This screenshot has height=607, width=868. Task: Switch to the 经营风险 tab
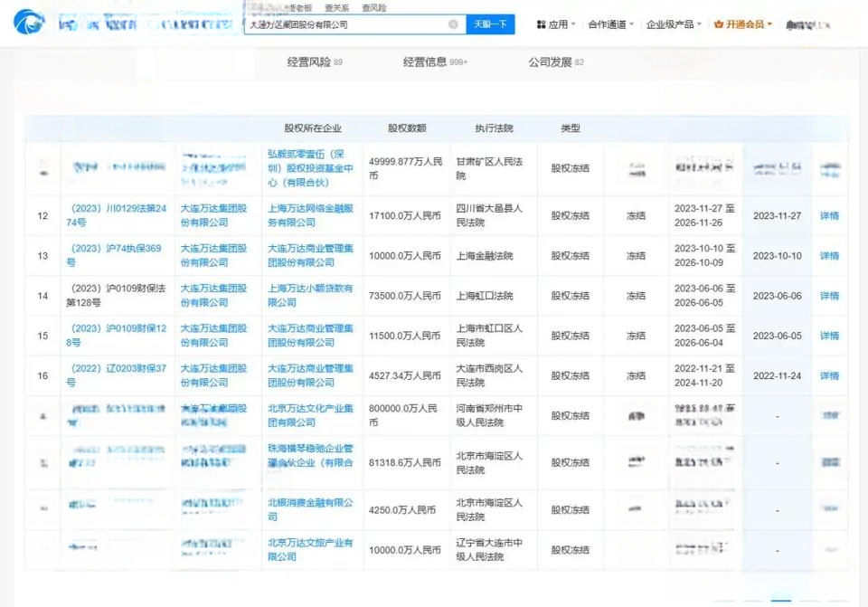pos(315,62)
